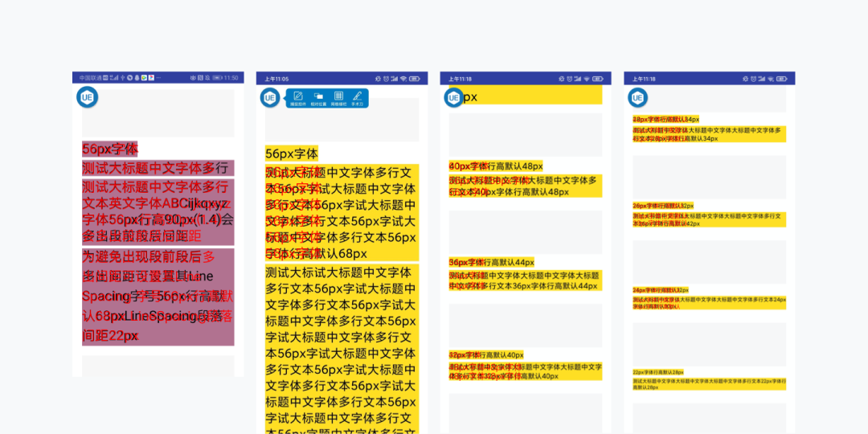Click the yellow-highlighted '56px字体' label

point(292,154)
